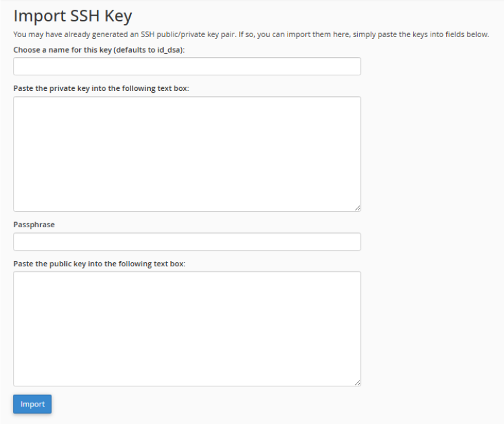Image resolution: width=504 pixels, height=424 pixels.
Task: Click the public key box resize handle
Action: click(x=357, y=382)
